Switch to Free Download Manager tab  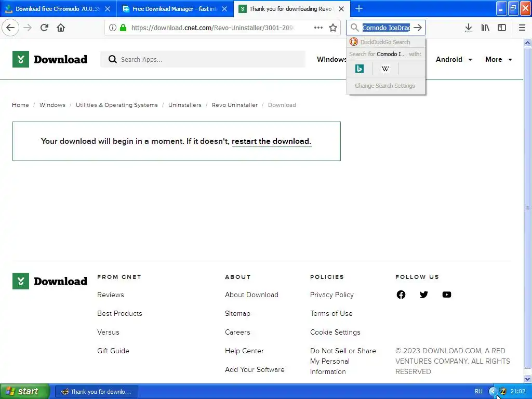[x=175, y=9]
